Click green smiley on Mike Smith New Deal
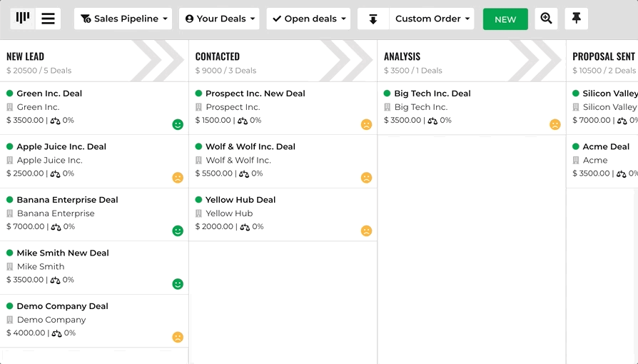The image size is (638, 364). [178, 284]
